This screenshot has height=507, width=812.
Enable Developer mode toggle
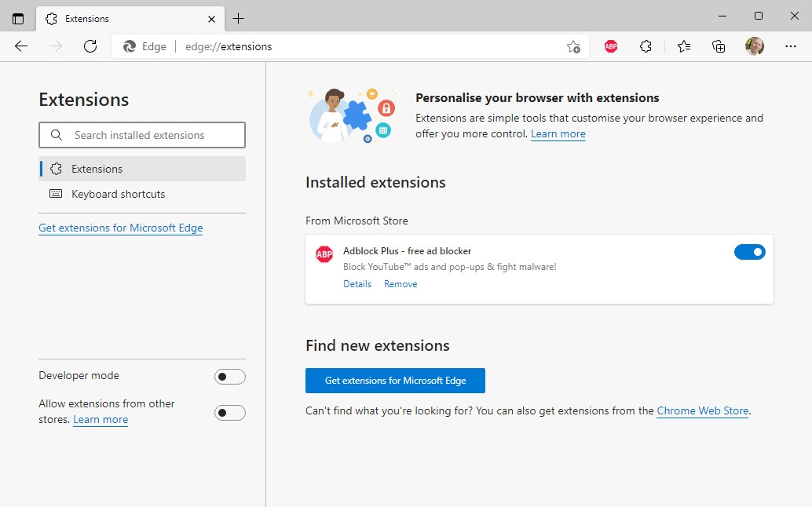click(230, 377)
